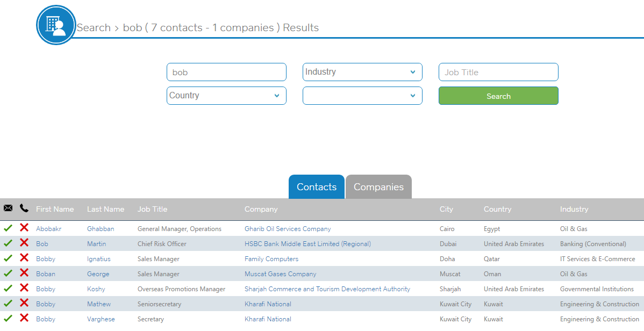
Task: Click green checkmark in Bobby Koshy row
Action: 8,289
